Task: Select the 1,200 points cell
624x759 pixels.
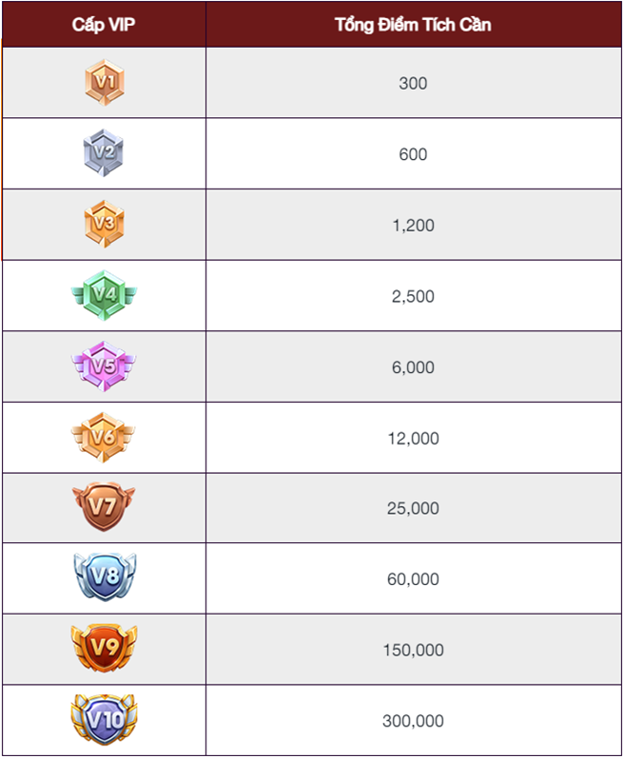Action: [x=413, y=225]
